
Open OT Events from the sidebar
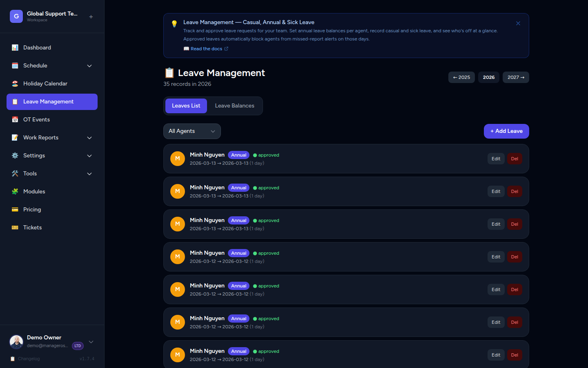[15, 119]
